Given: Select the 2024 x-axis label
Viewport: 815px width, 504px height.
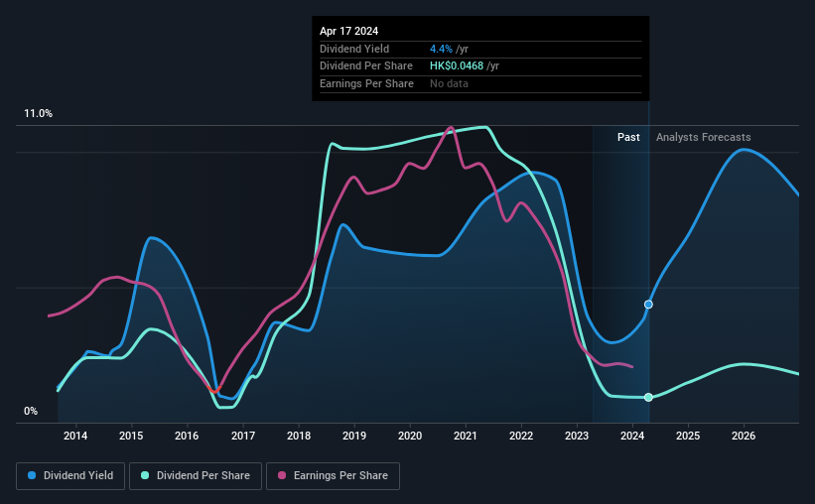Looking at the screenshot, I should click(632, 436).
